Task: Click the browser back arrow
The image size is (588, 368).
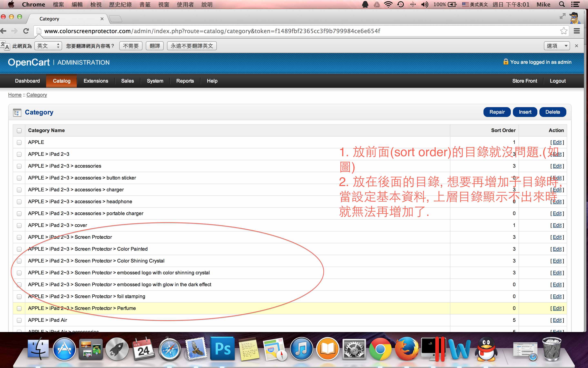Action: (3, 31)
